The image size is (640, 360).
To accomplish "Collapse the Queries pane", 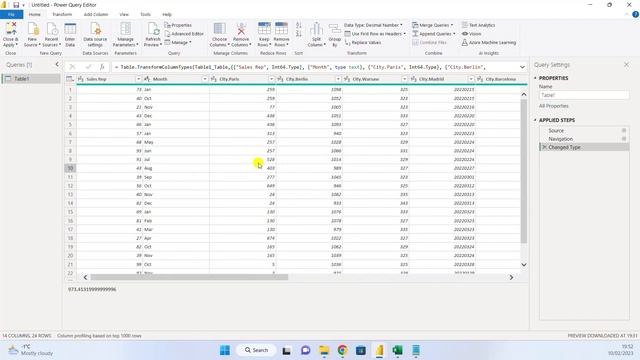I will coord(57,64).
